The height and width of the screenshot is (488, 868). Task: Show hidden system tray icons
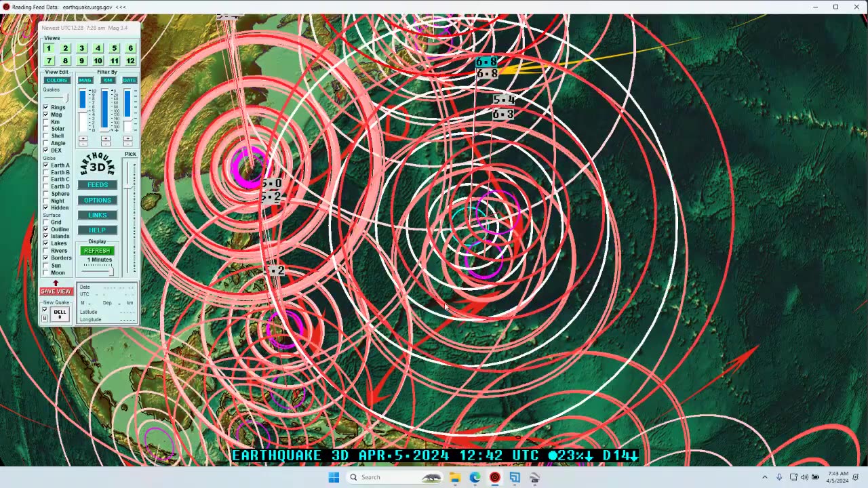click(765, 477)
